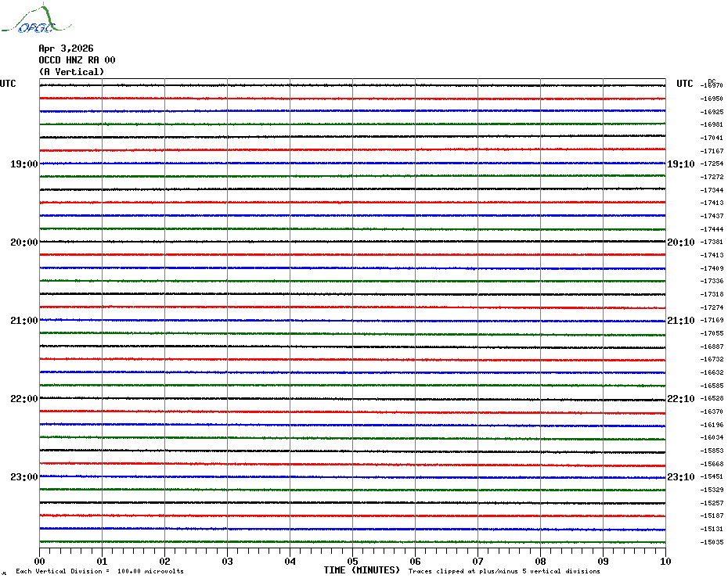Click the Each Vertical Division scale note

99,572
